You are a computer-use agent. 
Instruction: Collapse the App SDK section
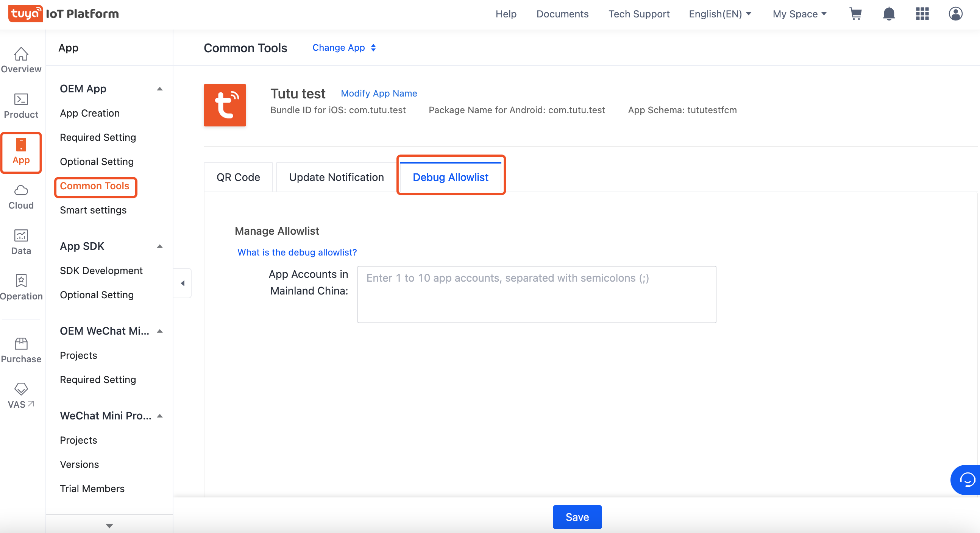(x=160, y=246)
